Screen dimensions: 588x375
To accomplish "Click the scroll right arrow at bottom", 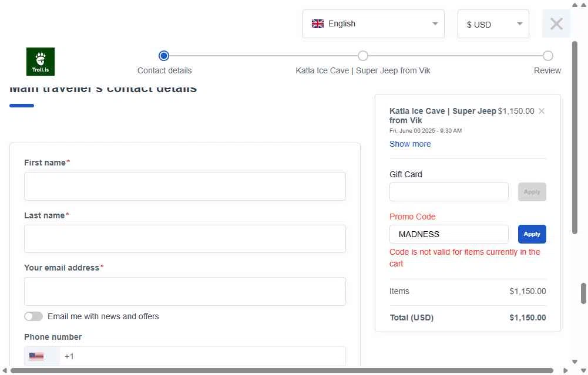I will pos(566,370).
